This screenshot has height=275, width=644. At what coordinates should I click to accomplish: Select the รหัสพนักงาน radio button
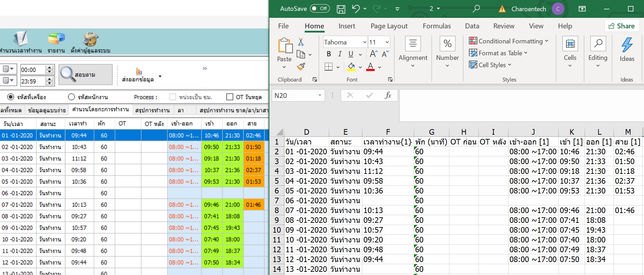[72, 97]
